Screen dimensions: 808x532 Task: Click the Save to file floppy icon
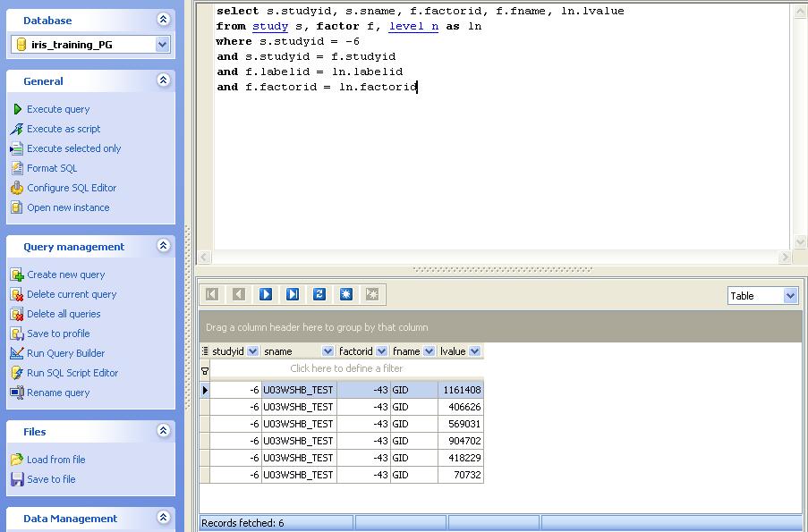click(x=17, y=479)
